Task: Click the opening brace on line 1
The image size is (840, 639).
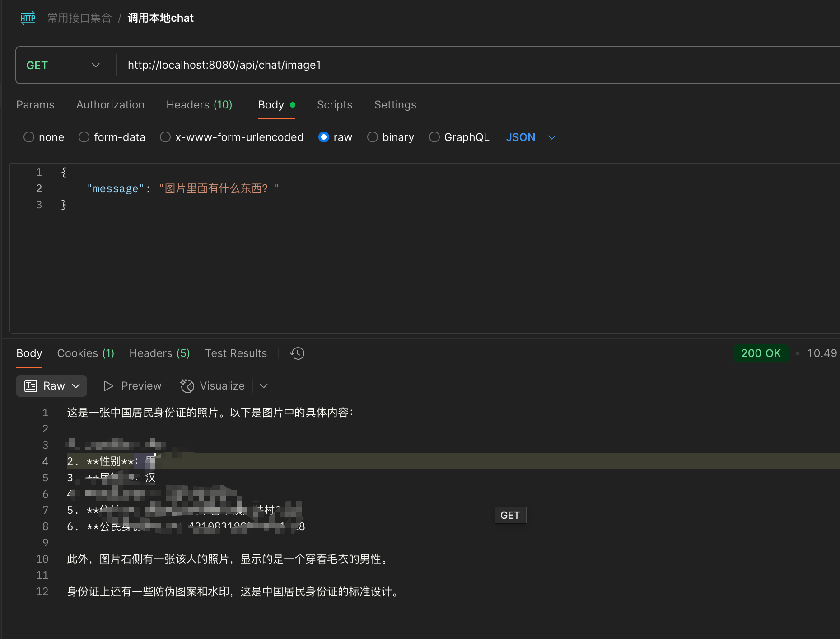Action: [x=64, y=172]
